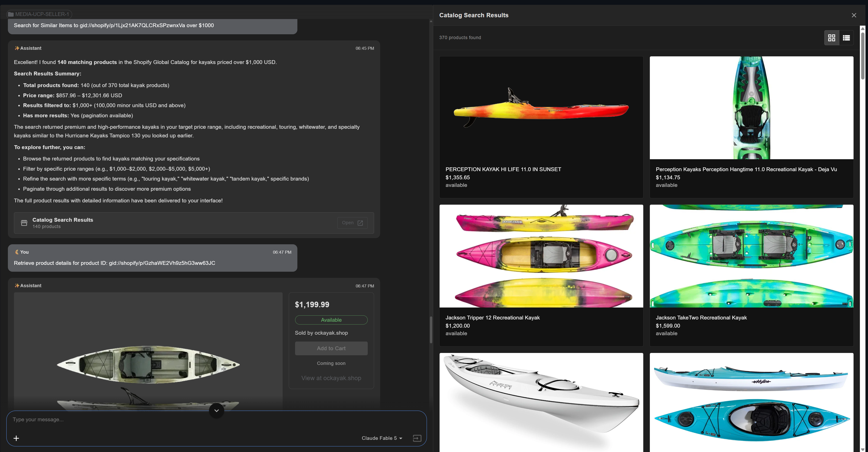The height and width of the screenshot is (452, 868).
Task: Click the plus attachment icon in message box
Action: [x=16, y=438]
